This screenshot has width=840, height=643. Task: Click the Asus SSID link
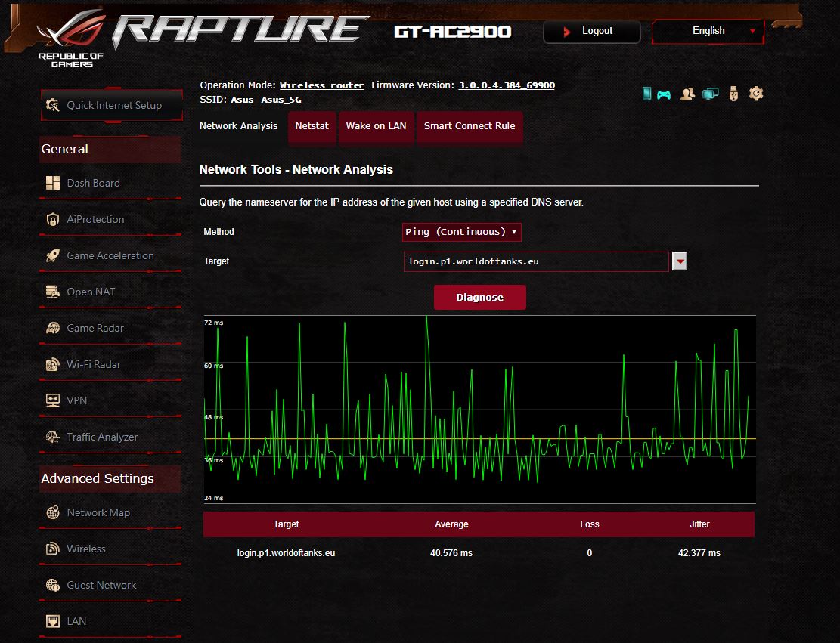tap(242, 100)
